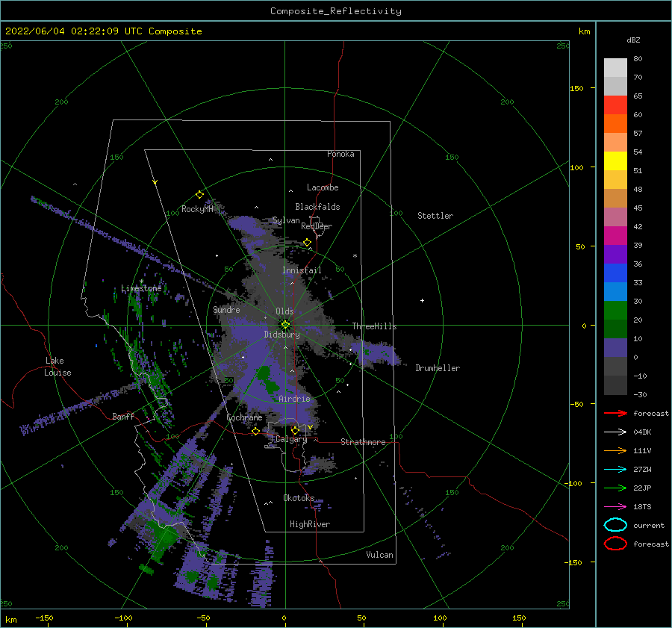Viewport: 672px width, 628px height.
Task: Click the asterisk marker above Limestone
Action: [x=141, y=282]
